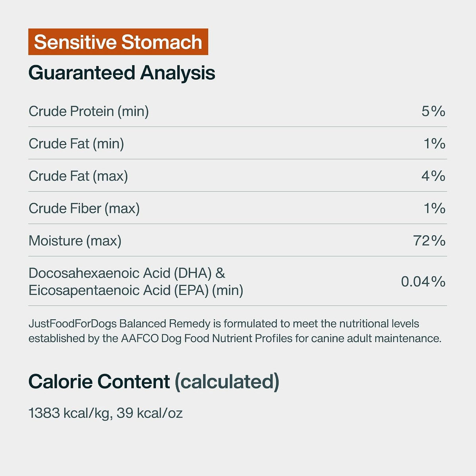Select the Crude Protein (min) row label
476x476 pixels.
(x=89, y=111)
